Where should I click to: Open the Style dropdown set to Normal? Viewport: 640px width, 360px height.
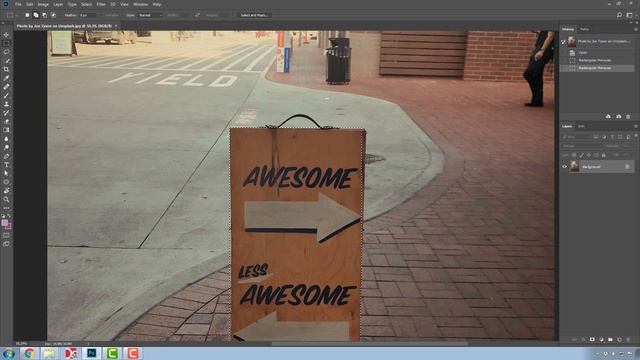[150, 15]
